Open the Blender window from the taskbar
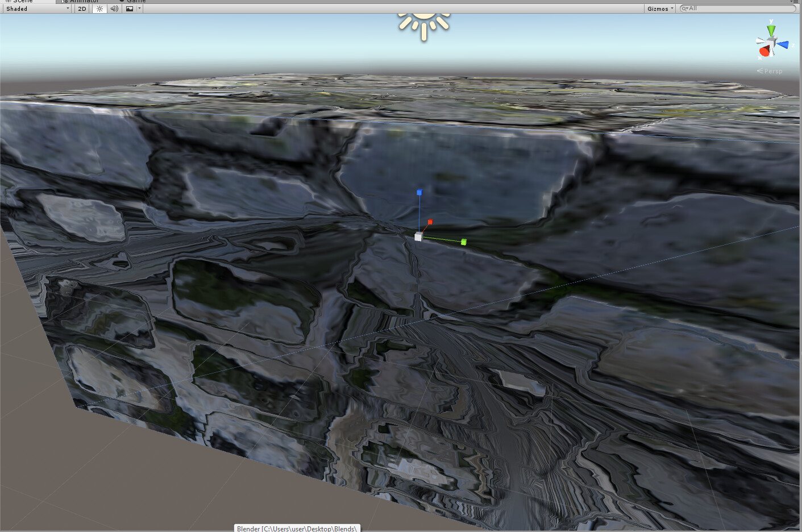 tap(296, 528)
